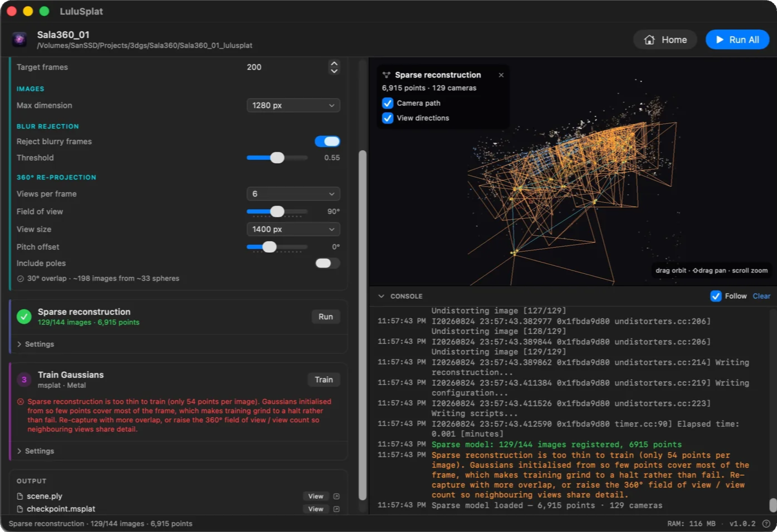
Task: Run the Sparse reconstruction step
Action: (x=326, y=317)
